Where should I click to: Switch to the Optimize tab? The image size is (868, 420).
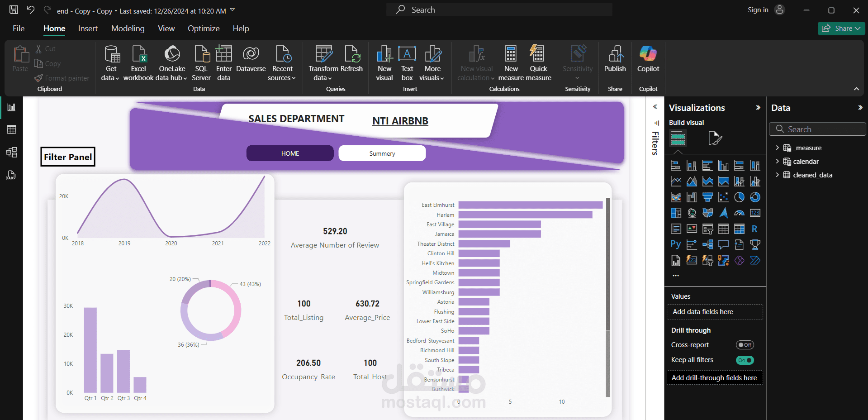pos(204,29)
